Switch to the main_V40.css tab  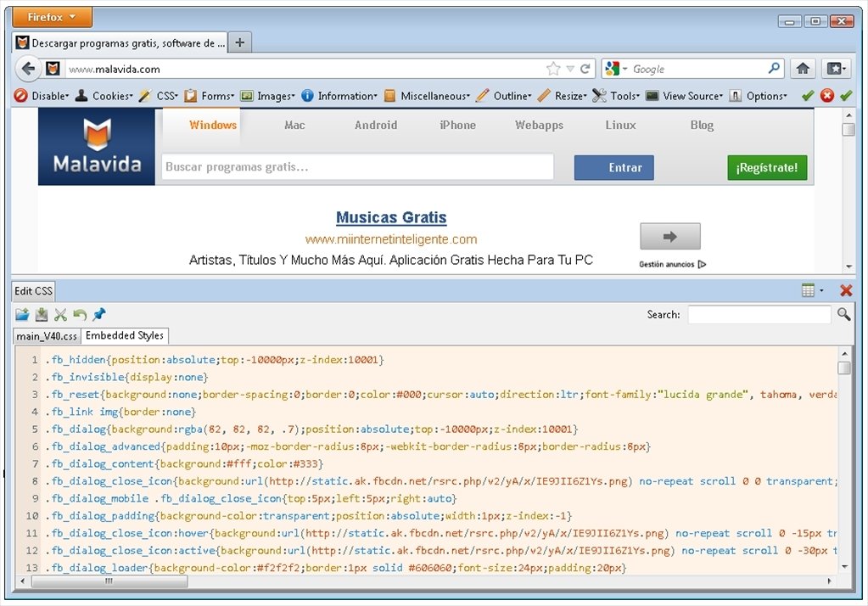click(47, 336)
